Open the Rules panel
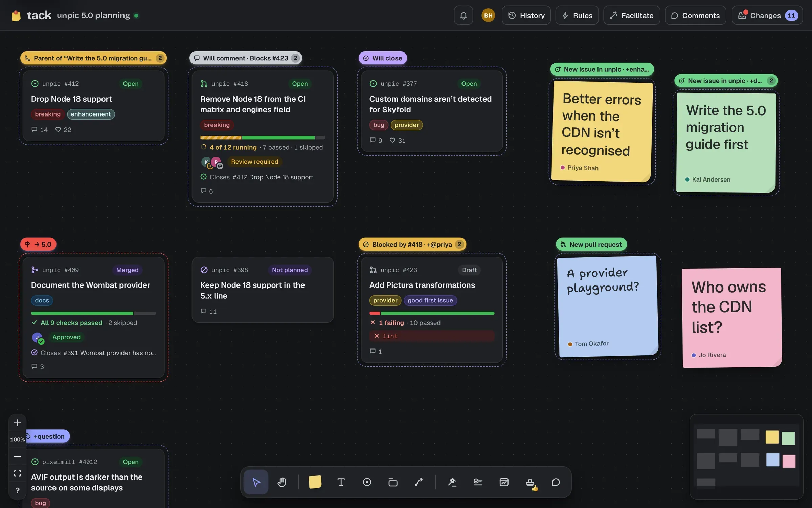The width and height of the screenshot is (812, 508). [x=577, y=15]
